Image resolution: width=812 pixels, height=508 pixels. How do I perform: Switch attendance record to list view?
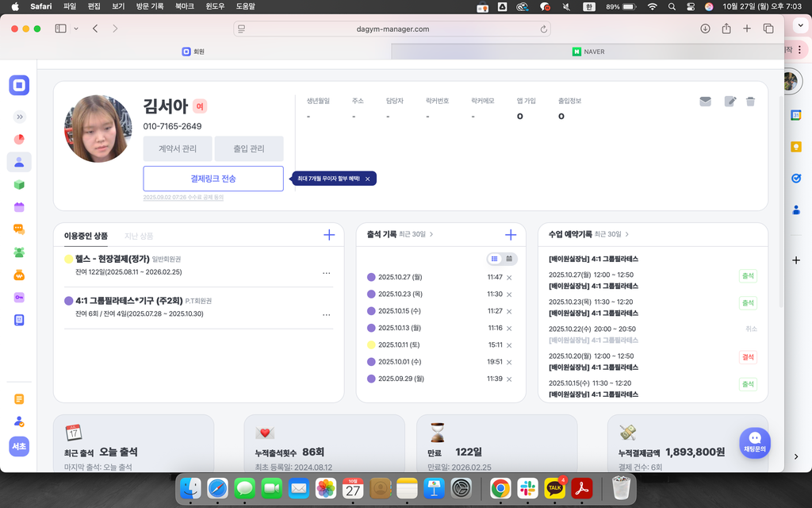pyautogui.click(x=495, y=259)
